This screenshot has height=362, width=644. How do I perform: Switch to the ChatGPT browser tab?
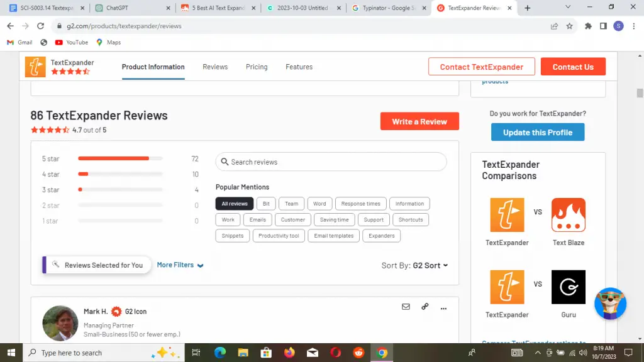coord(133,8)
